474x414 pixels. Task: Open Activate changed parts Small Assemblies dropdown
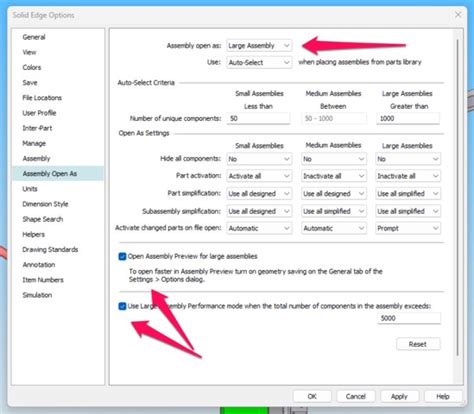[259, 228]
